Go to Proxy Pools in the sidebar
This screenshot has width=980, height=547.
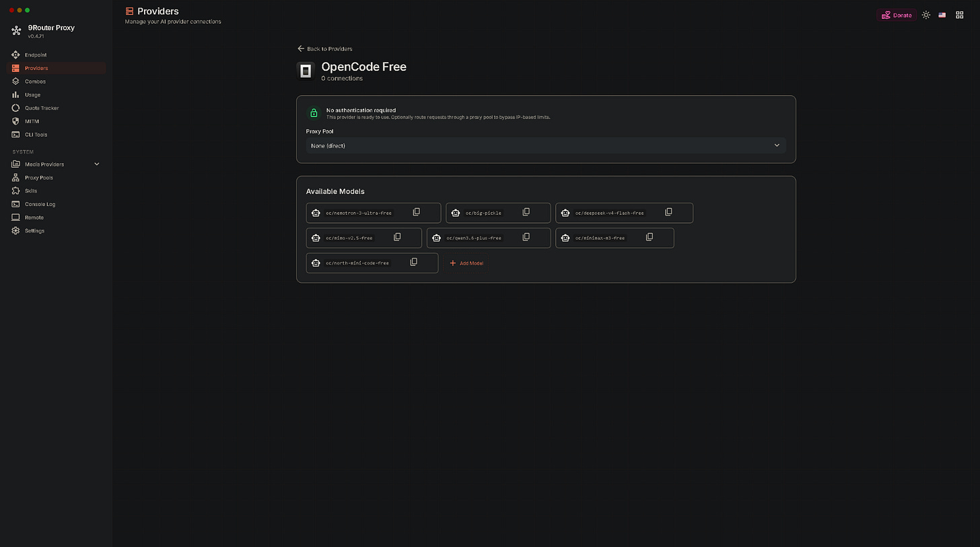point(57,178)
